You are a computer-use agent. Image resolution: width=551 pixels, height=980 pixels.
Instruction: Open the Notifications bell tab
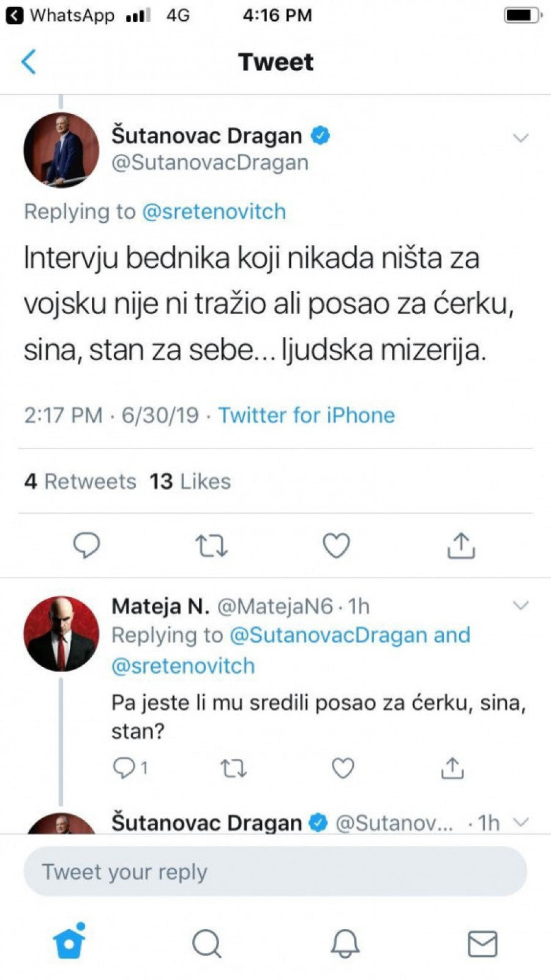click(x=345, y=943)
